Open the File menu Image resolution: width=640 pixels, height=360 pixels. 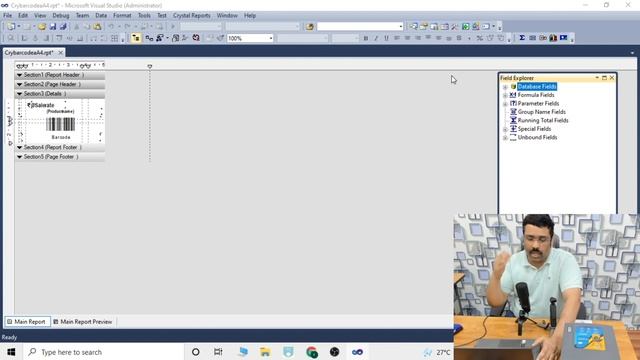click(x=7, y=16)
